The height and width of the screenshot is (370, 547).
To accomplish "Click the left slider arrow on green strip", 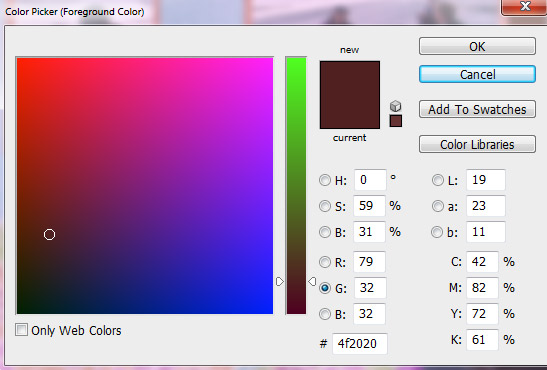I will click(280, 281).
